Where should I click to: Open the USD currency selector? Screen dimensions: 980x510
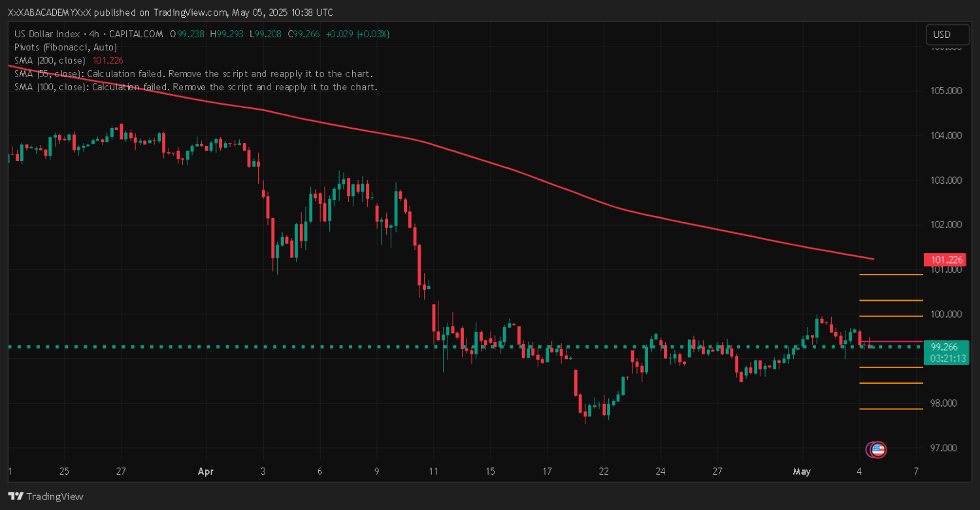[942, 35]
